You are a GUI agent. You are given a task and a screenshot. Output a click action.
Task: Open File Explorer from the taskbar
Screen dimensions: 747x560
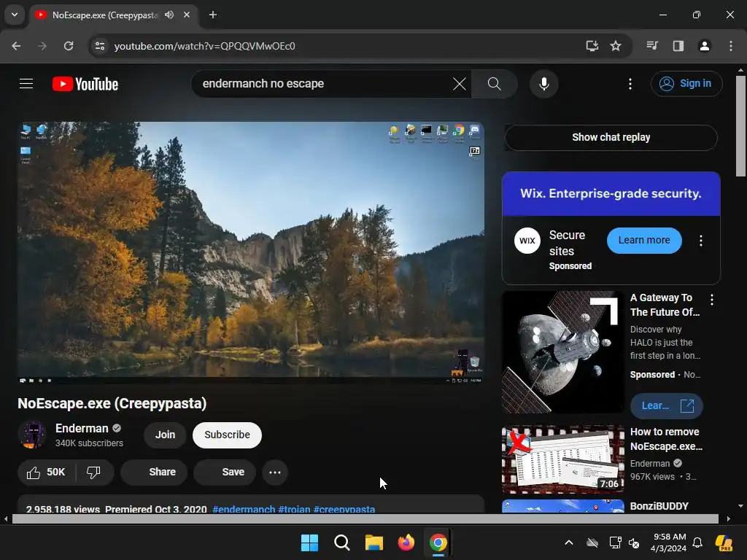tap(374, 542)
